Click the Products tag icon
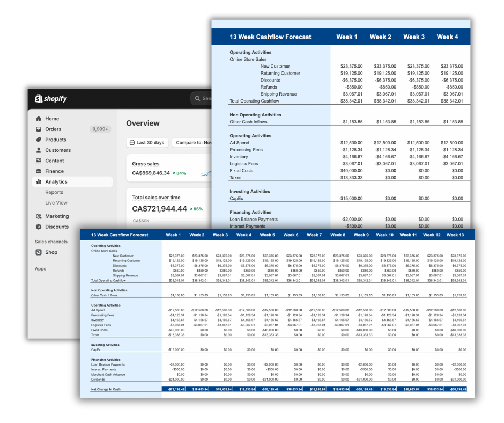Image resolution: width=504 pixels, height=423 pixels. tap(38, 140)
